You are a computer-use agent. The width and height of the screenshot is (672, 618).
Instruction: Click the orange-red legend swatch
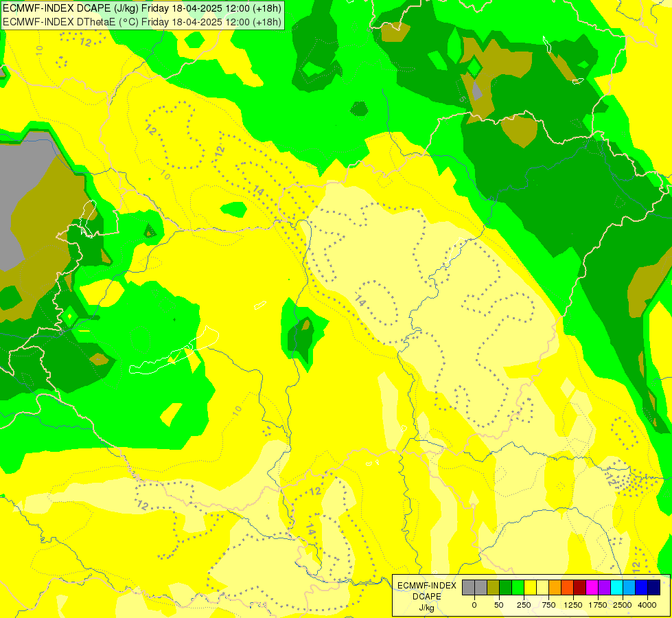pos(568,587)
